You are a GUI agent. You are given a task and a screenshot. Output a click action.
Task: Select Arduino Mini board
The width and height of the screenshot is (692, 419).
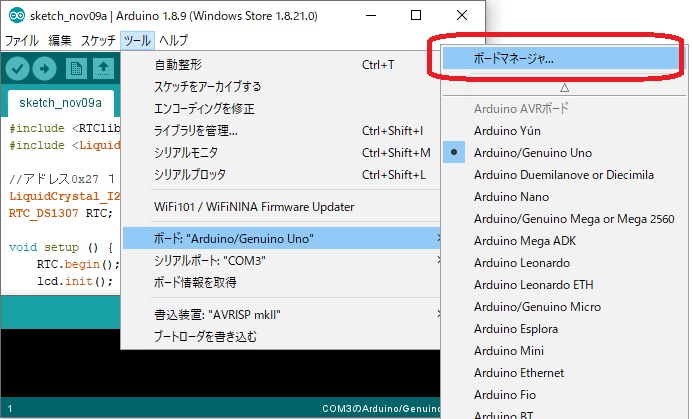click(x=564, y=351)
